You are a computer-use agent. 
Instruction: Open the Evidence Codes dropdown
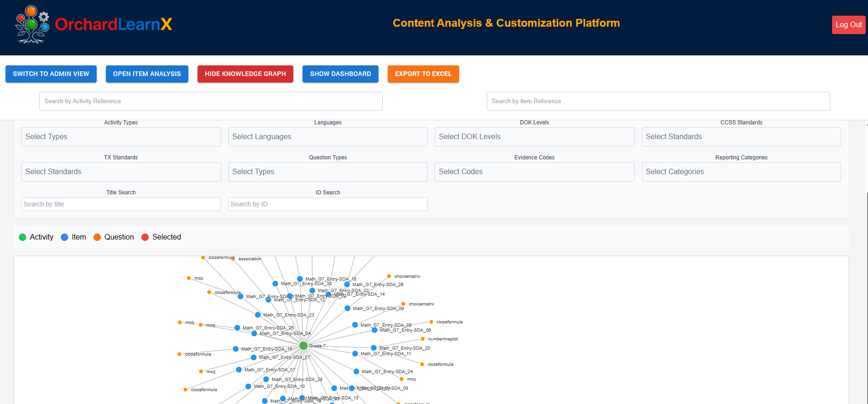(x=535, y=172)
